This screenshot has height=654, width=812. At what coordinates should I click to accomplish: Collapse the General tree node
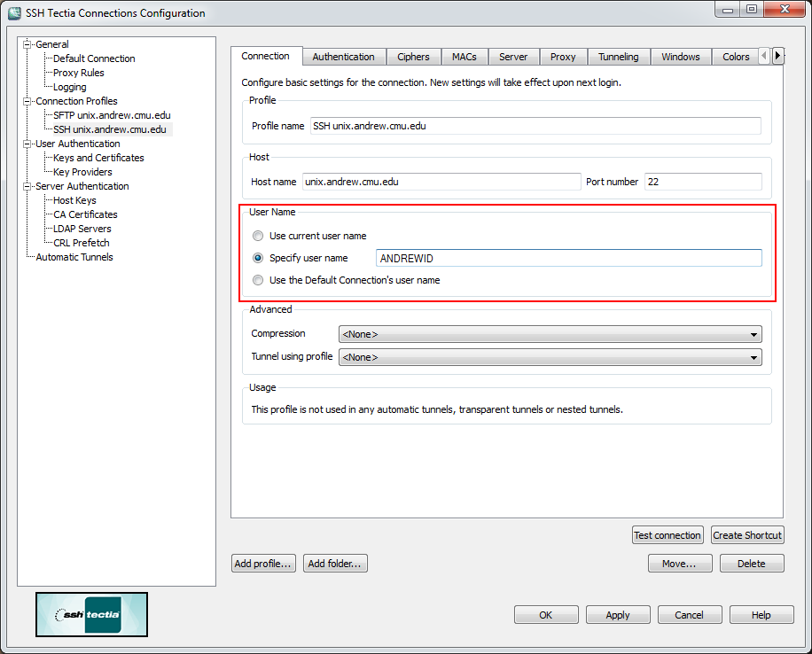tap(27, 44)
